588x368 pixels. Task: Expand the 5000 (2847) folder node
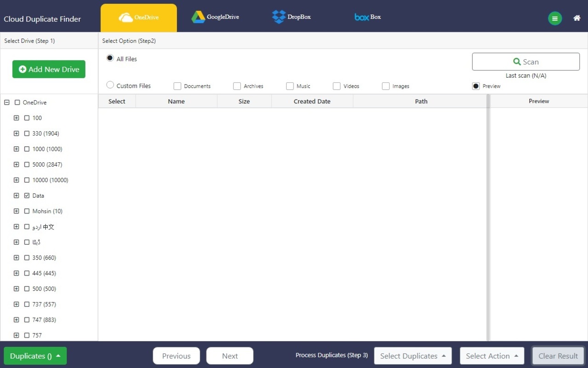16,164
